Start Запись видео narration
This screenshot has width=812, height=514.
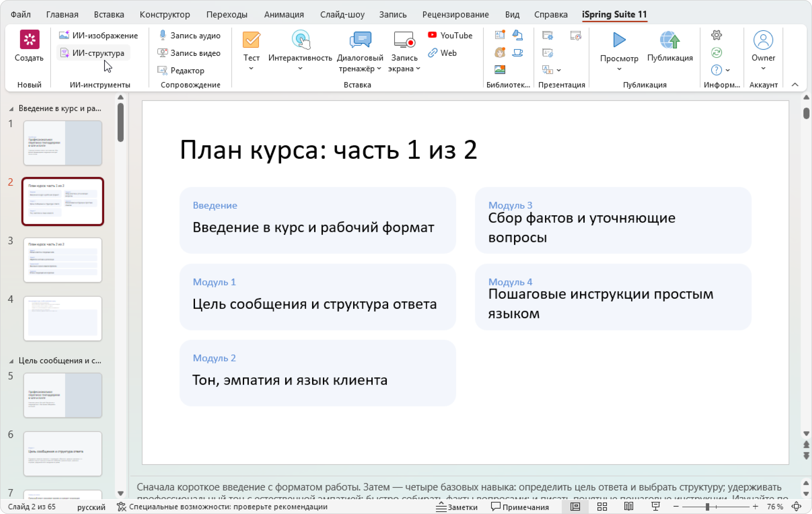click(189, 53)
